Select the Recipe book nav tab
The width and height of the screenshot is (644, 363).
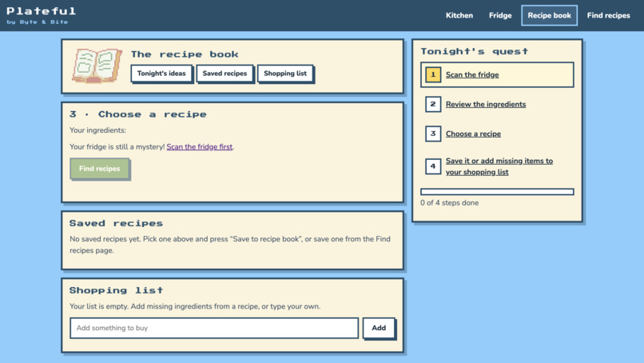(x=549, y=15)
